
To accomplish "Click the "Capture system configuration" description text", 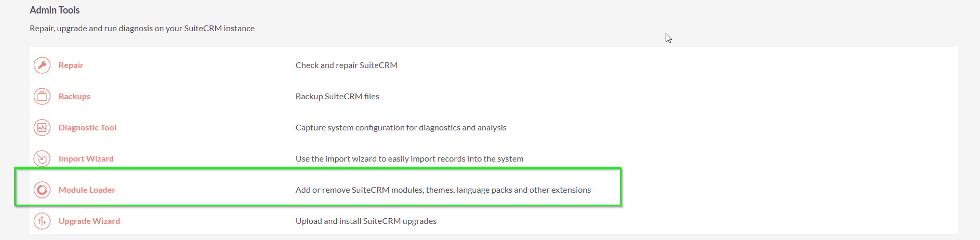I will pyautogui.click(x=401, y=128).
